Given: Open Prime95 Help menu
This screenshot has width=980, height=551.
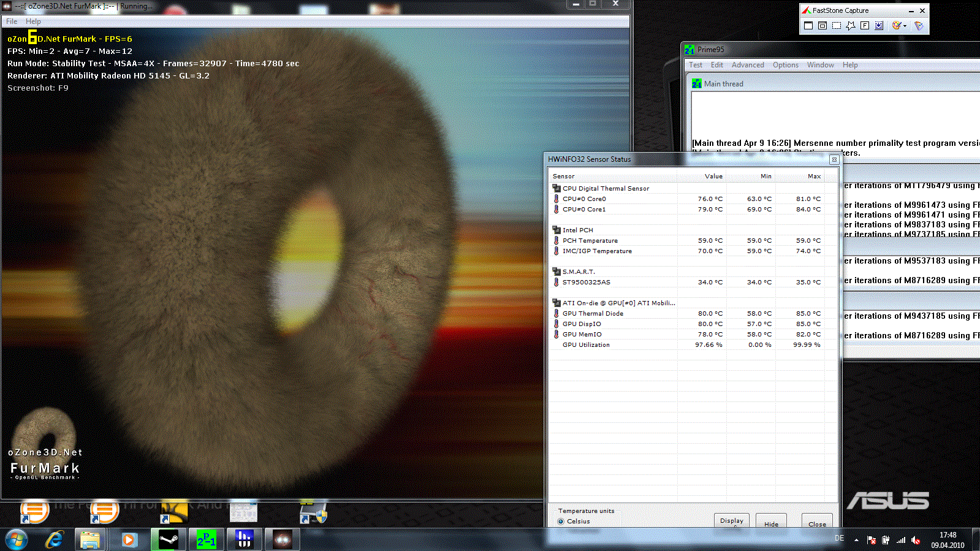Looking at the screenshot, I should (850, 65).
